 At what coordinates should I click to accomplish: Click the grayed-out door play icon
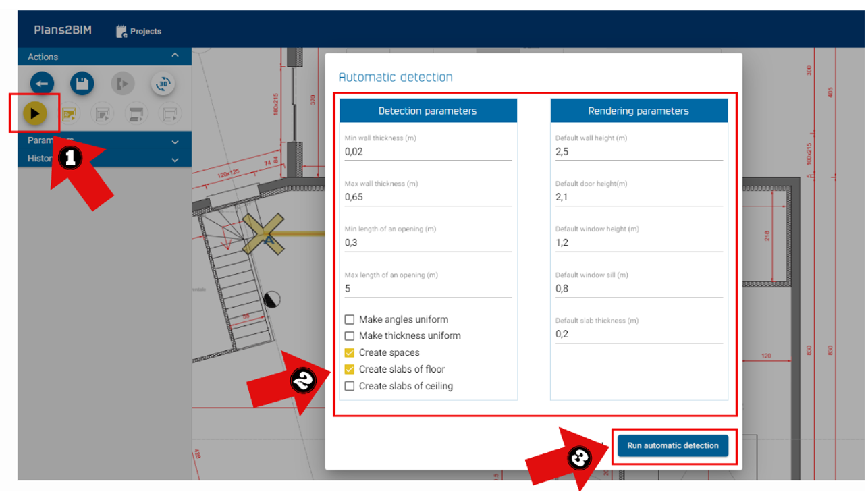pos(123,84)
